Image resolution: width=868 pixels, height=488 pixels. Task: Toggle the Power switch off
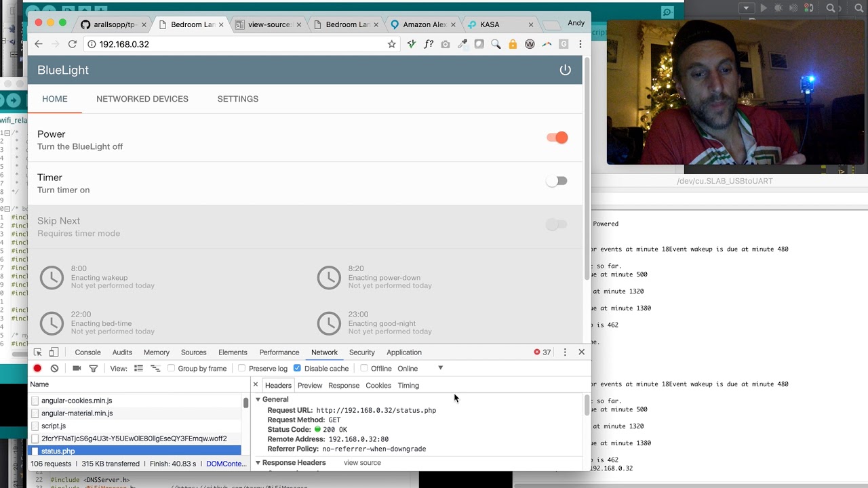tap(557, 138)
